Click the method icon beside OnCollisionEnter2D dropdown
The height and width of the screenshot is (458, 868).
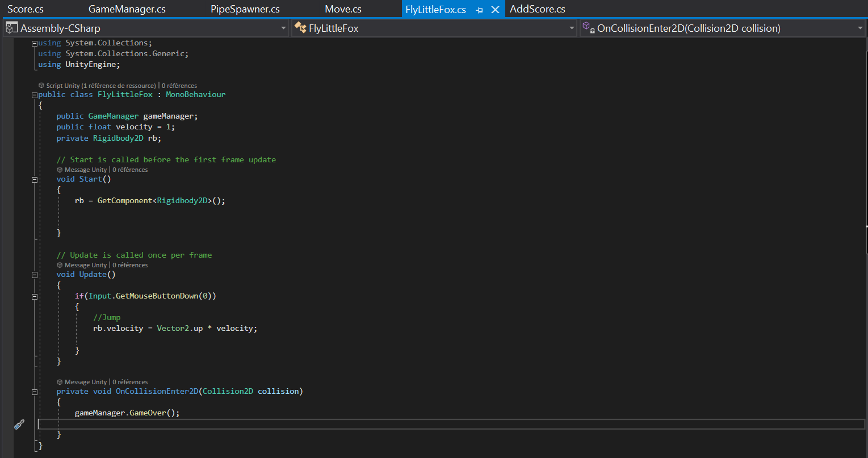(x=589, y=27)
